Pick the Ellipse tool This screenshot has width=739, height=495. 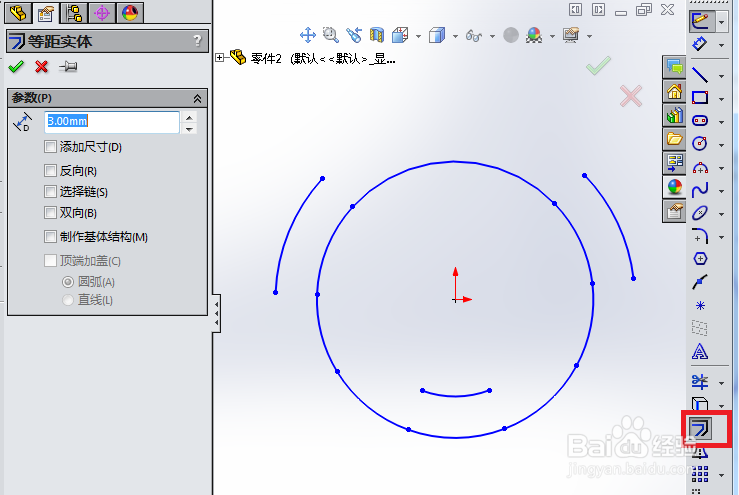pos(700,213)
